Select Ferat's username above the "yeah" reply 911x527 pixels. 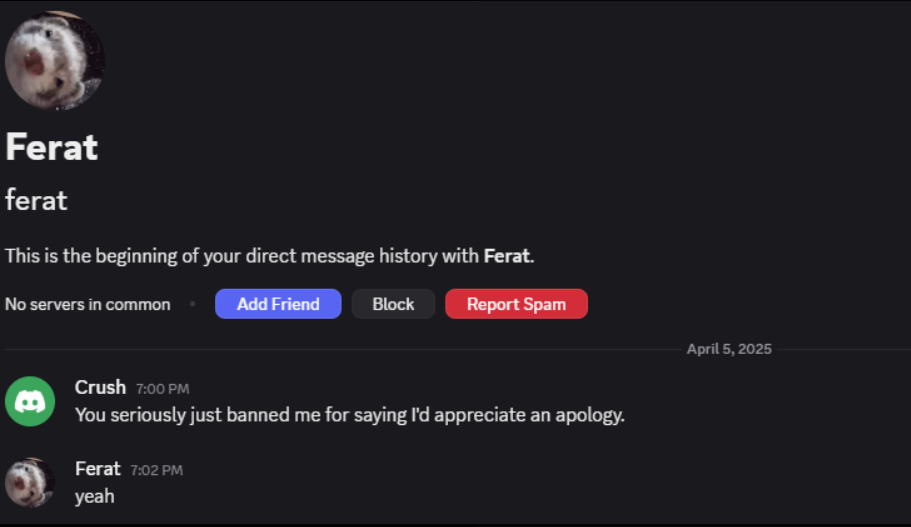point(97,468)
